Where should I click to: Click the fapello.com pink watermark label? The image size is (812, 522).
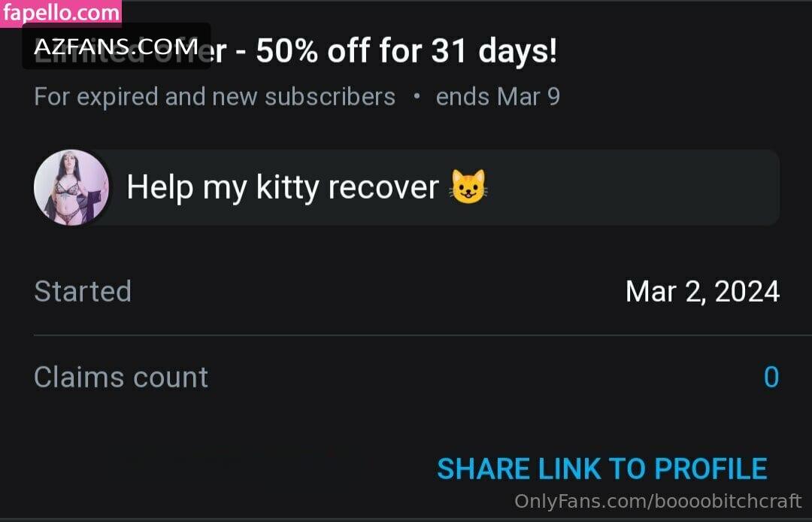[x=61, y=13]
